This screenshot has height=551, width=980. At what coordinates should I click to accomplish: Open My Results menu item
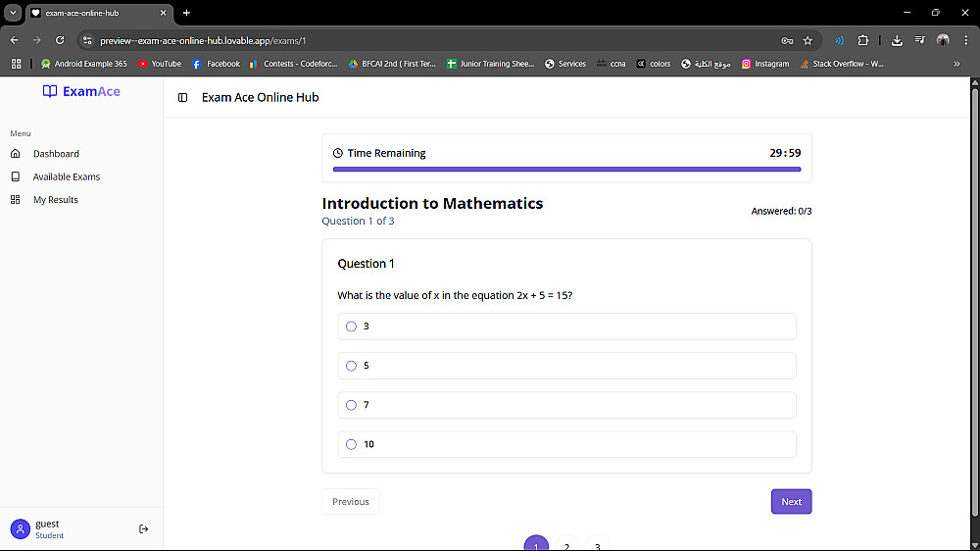[x=55, y=200]
